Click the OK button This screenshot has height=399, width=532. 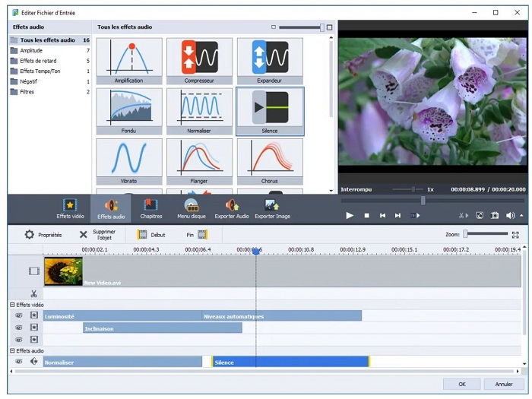[x=462, y=384]
